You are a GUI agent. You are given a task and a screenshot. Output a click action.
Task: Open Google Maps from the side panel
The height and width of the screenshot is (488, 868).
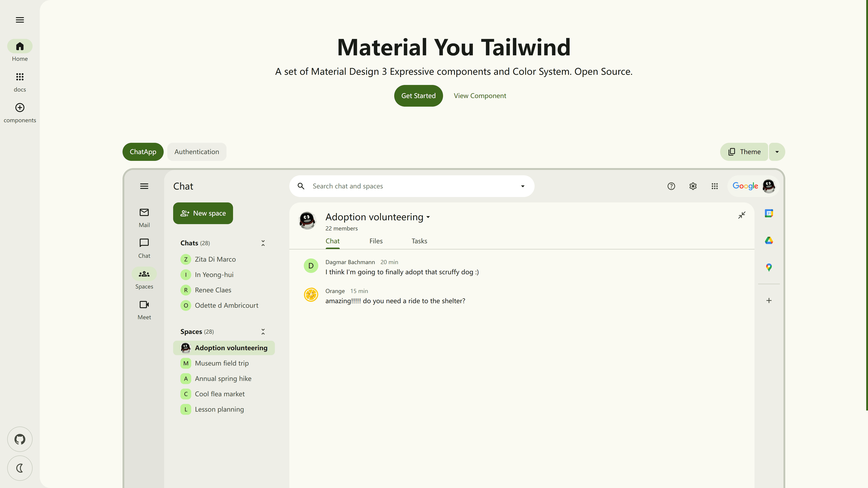tap(769, 267)
